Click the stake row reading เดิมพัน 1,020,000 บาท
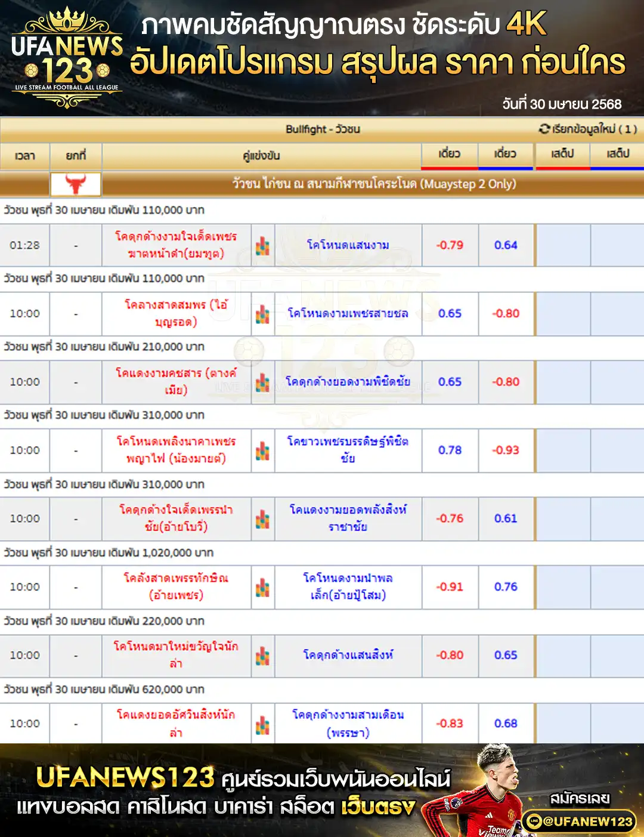This screenshot has height=837, width=644. [322, 553]
